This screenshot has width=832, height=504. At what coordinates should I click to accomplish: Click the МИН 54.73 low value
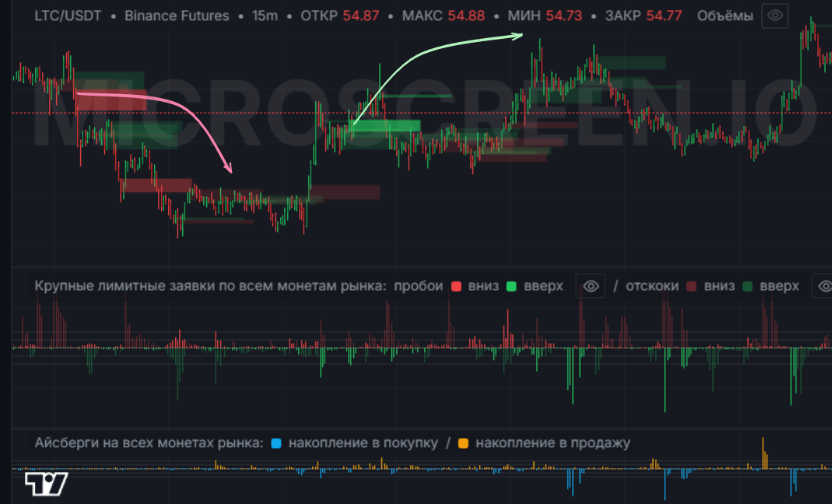tap(545, 16)
